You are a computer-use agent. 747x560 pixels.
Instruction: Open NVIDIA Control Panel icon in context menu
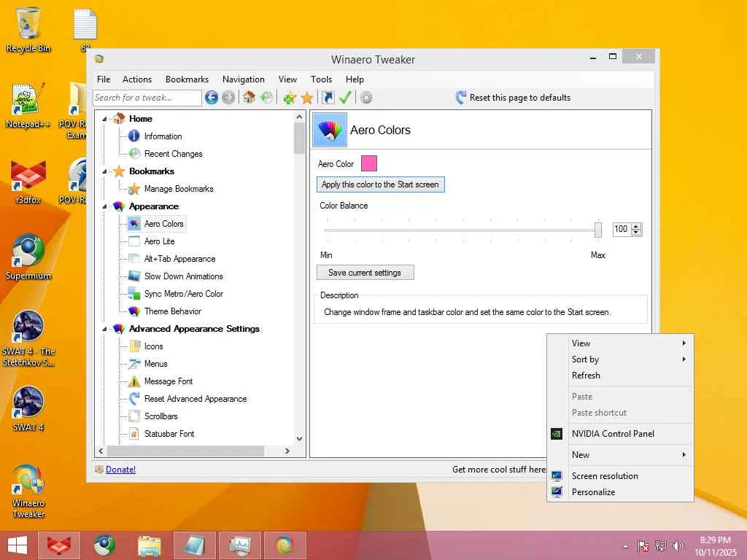(557, 434)
